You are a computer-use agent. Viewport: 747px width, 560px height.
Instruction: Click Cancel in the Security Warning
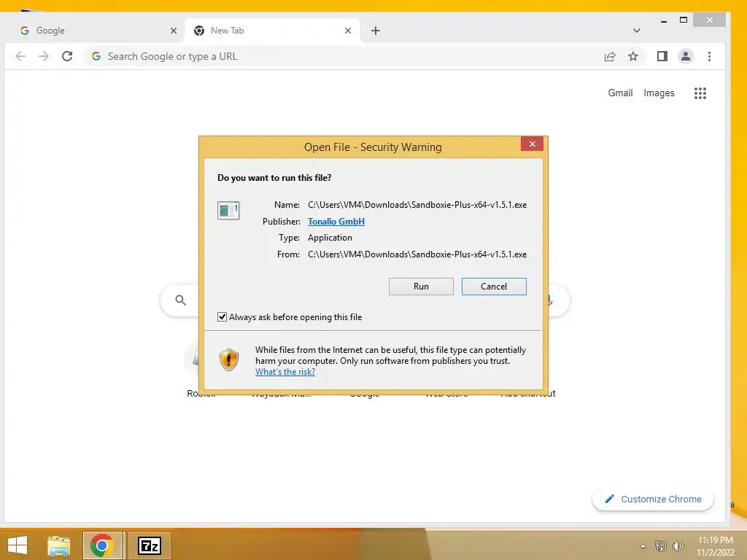coord(494,286)
